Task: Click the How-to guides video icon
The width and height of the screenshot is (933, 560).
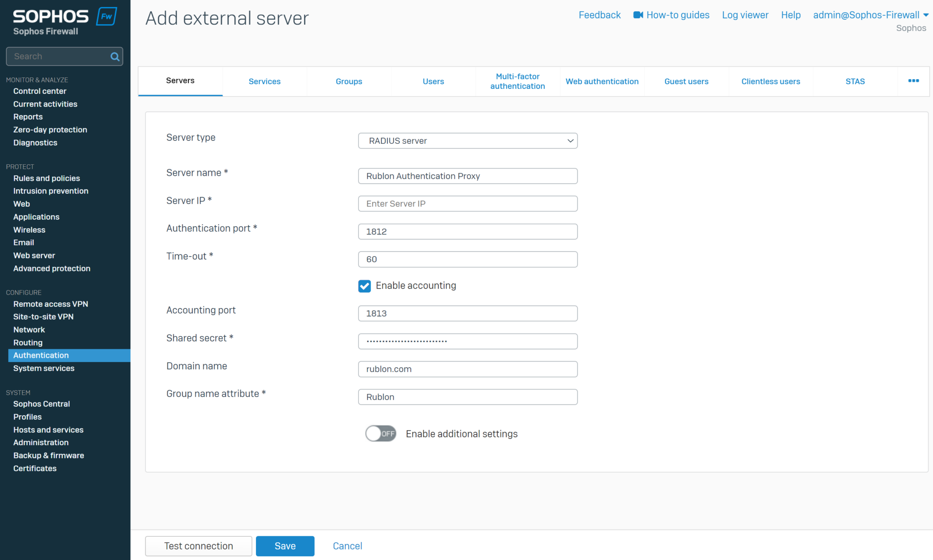Action: 637,15
